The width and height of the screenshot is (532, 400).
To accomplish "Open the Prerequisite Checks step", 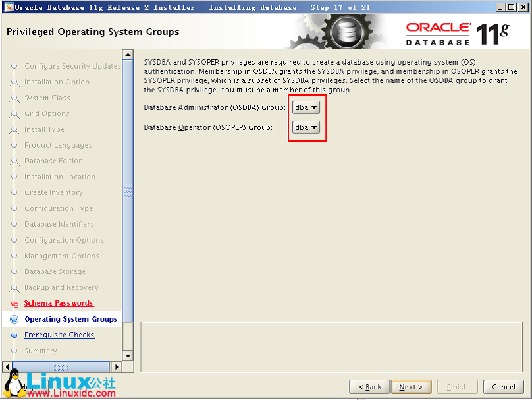I will pyautogui.click(x=59, y=335).
